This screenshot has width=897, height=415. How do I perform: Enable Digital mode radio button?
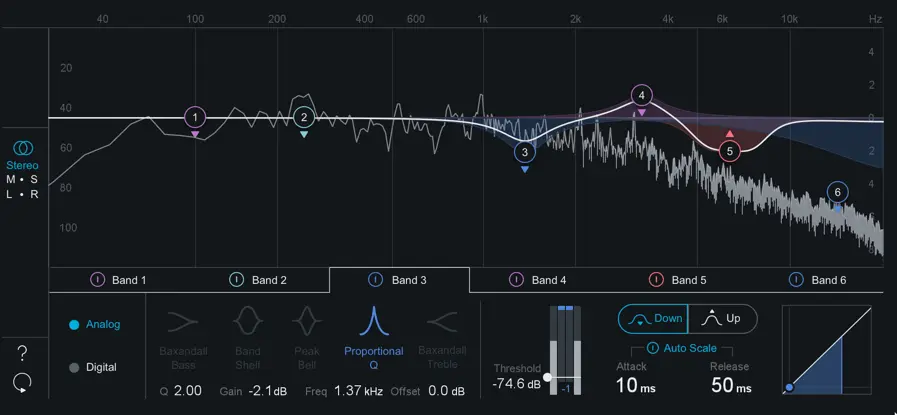pyautogui.click(x=75, y=367)
